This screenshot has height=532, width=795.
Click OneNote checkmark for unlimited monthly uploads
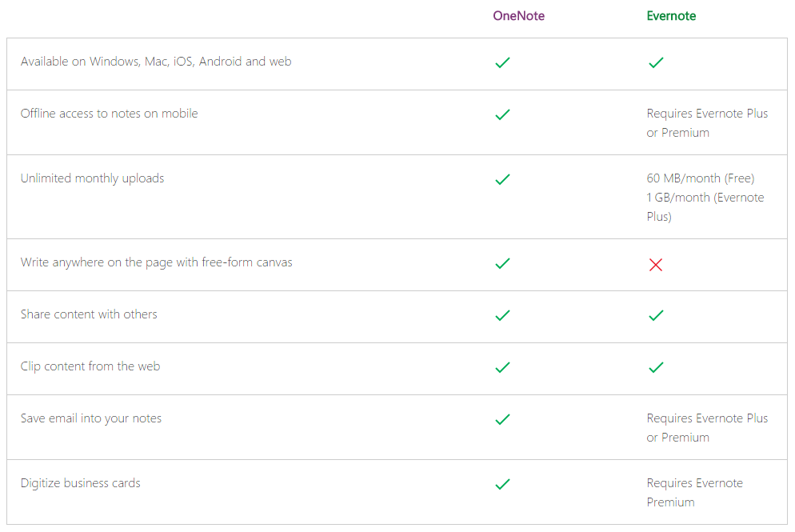pyautogui.click(x=502, y=179)
